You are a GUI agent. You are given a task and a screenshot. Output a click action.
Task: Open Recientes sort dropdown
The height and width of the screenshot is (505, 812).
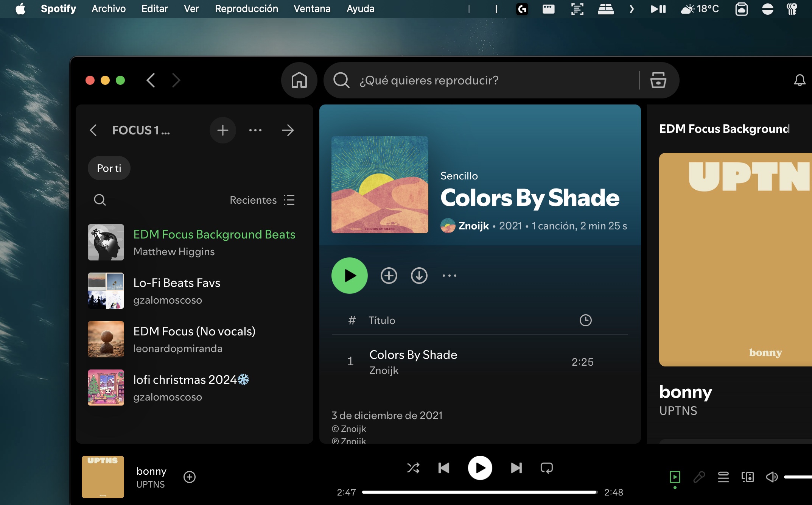tap(262, 200)
